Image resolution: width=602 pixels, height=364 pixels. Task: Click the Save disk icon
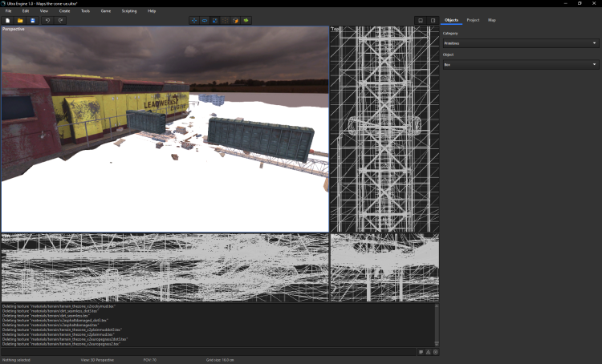coord(32,20)
